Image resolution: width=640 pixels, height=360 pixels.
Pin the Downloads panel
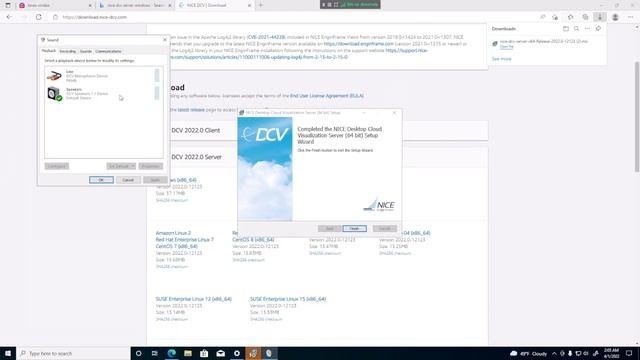point(598,29)
